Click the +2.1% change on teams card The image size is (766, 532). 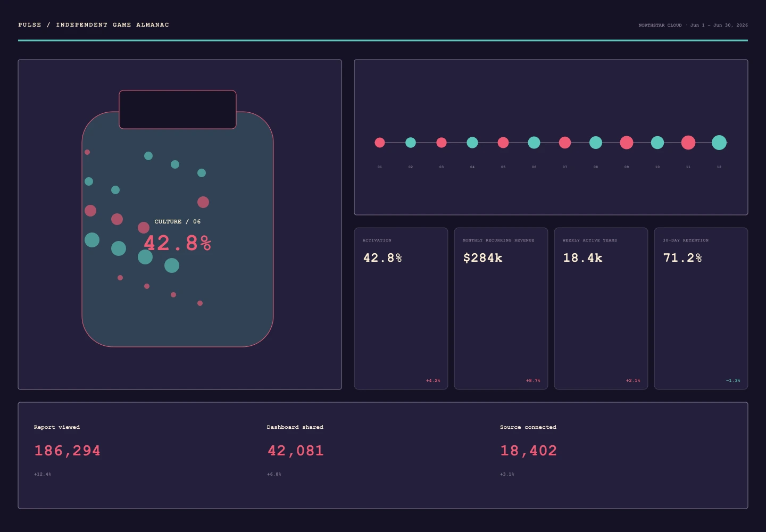[x=633, y=380]
